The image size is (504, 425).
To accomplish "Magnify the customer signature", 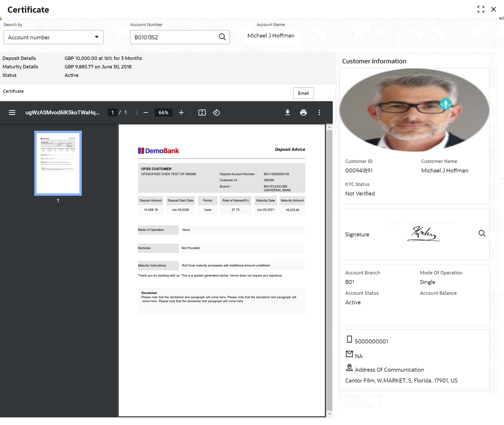I will (x=482, y=233).
